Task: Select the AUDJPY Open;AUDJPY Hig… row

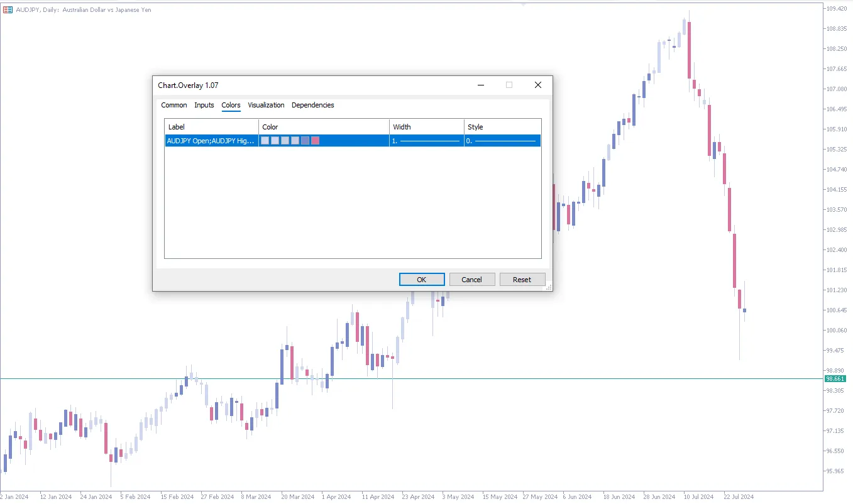Action: pos(211,140)
